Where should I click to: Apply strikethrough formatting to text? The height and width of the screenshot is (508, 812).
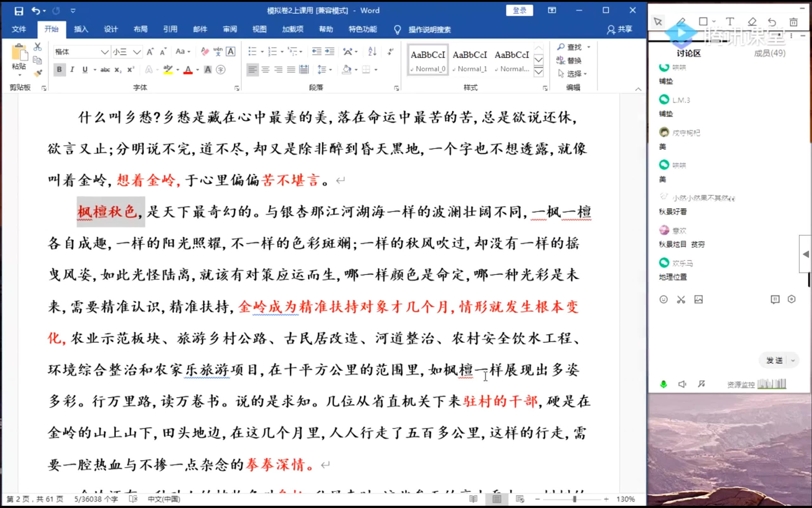pos(105,70)
